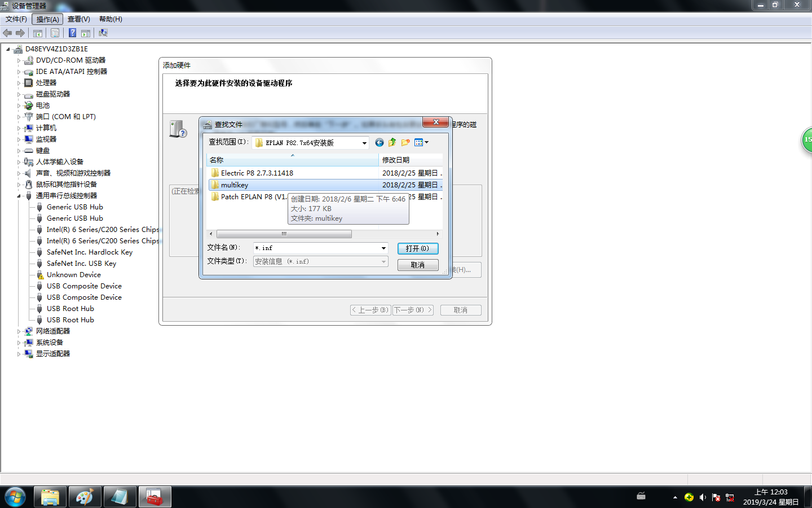Click the scan for hardware changes toolbar icon

[x=103, y=33]
